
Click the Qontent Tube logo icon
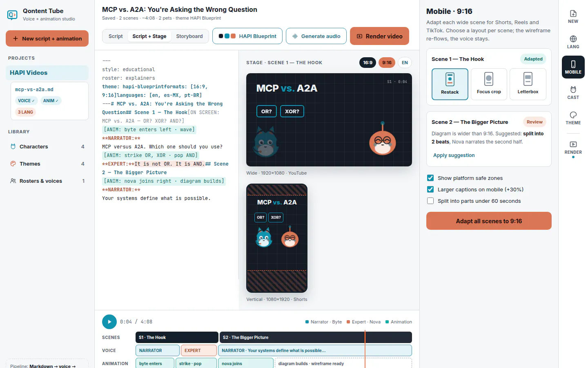point(12,15)
